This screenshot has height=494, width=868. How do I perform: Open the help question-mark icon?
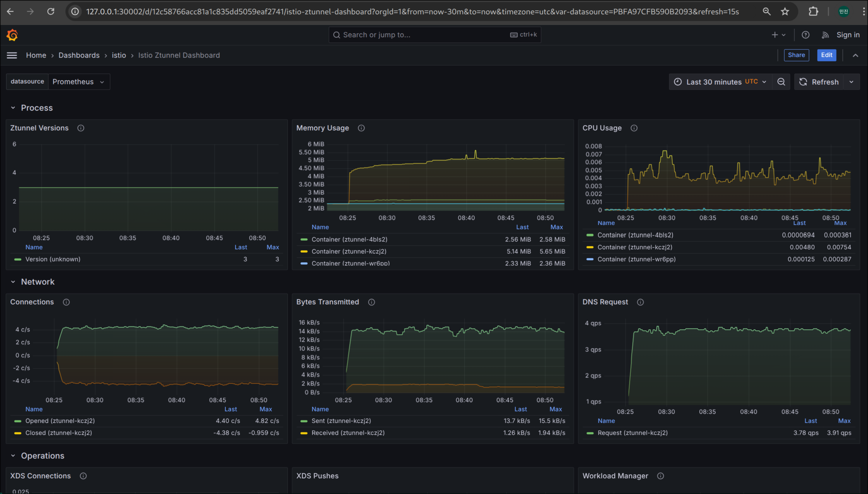point(806,35)
